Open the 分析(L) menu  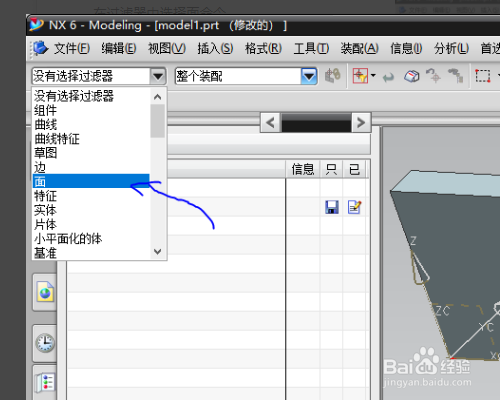pyautogui.click(x=451, y=49)
